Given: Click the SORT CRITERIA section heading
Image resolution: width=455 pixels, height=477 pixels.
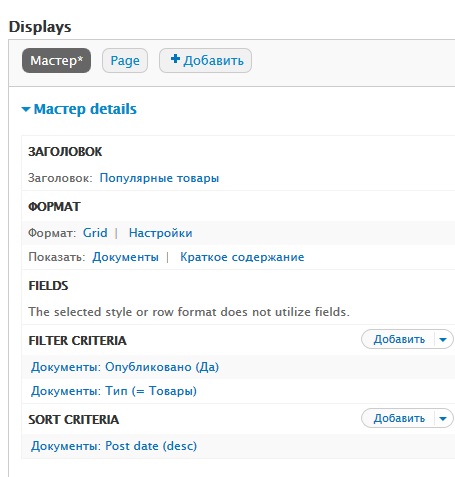Looking at the screenshot, I should (x=74, y=420).
